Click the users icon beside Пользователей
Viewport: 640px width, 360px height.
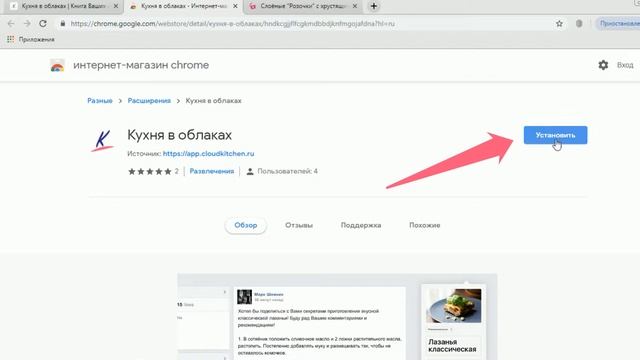tap(250, 171)
